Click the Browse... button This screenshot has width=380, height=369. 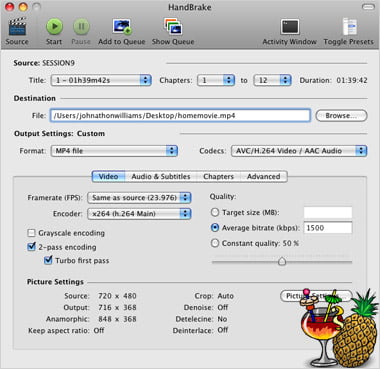[341, 116]
